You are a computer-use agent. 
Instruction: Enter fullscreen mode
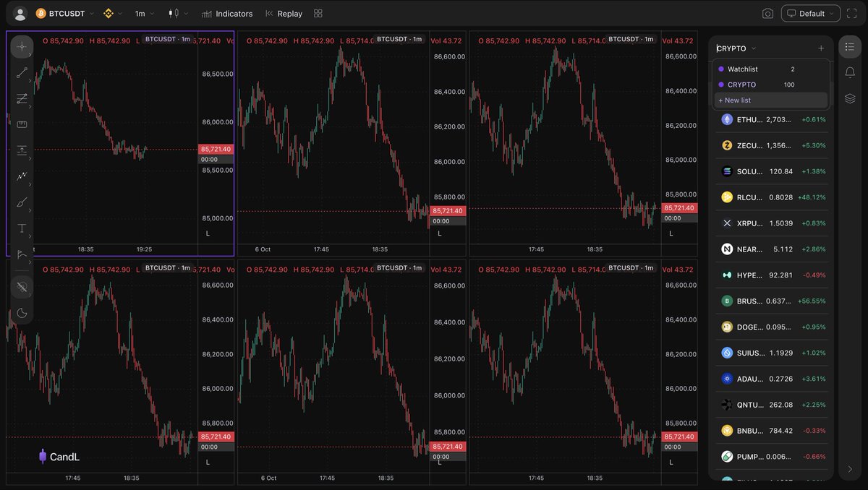point(851,14)
